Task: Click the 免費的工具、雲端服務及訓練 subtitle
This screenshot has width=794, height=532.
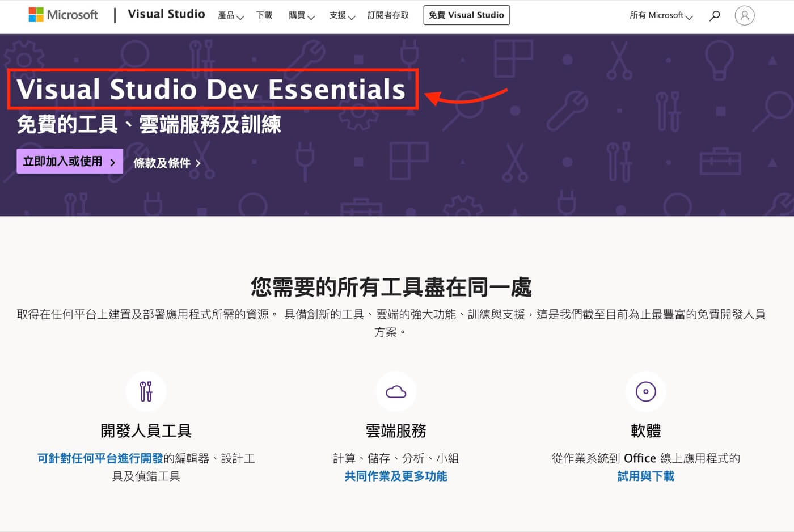Action: pos(149,124)
